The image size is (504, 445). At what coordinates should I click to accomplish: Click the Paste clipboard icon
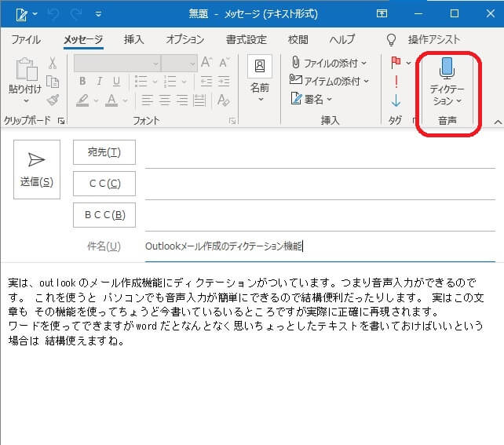[27, 69]
